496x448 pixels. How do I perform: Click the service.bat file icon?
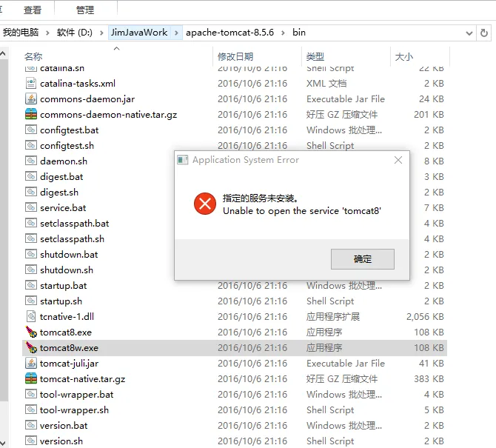[30, 207]
